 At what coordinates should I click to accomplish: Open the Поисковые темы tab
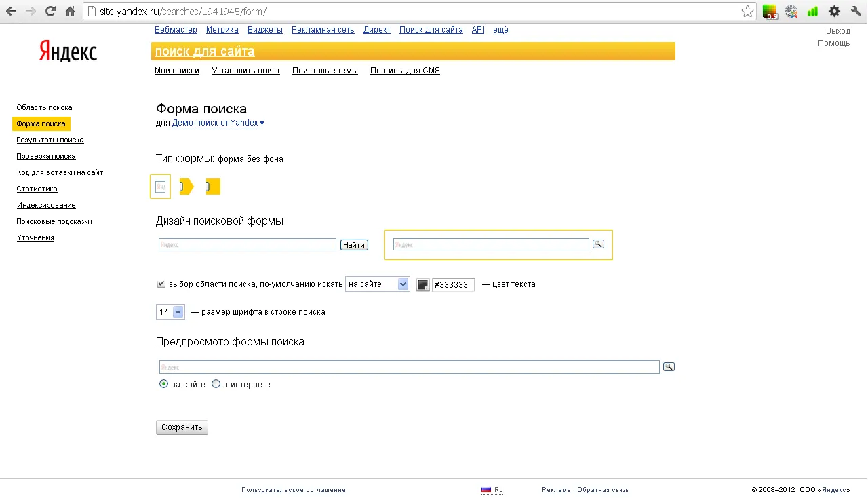[x=325, y=71]
